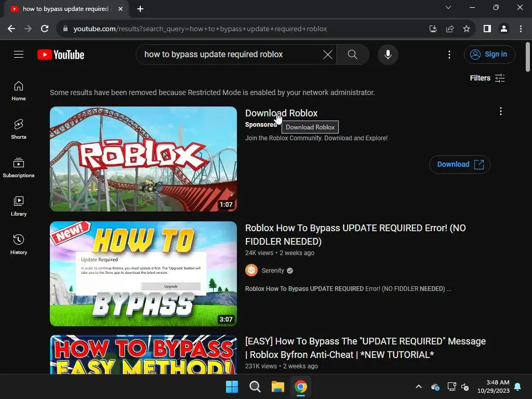Click the install app icon in the address bar
Viewport: 532px width, 399px height.
pos(433,29)
